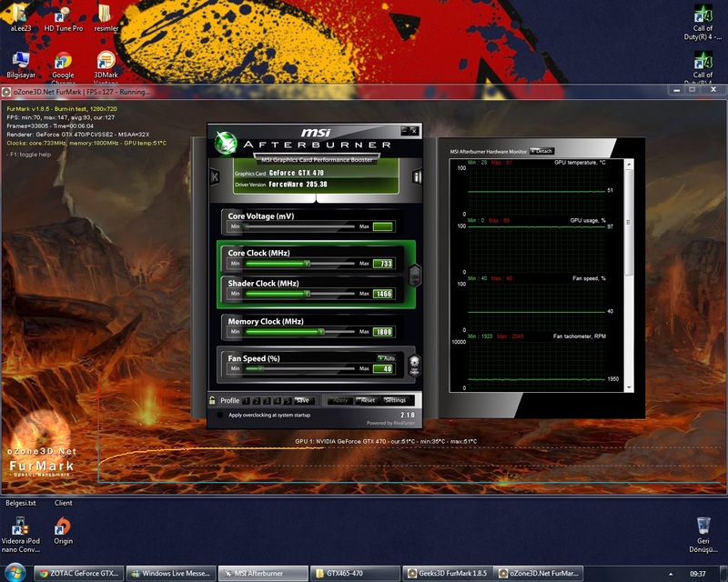This screenshot has width=728, height=582.
Task: Launch Google Chrome desktop shortcut
Action: tap(63, 65)
